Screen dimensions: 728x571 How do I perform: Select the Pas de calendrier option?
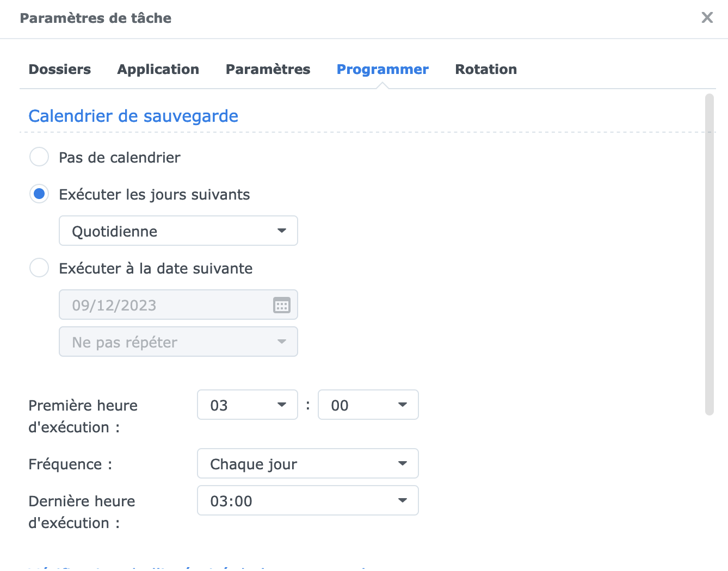[x=39, y=157]
